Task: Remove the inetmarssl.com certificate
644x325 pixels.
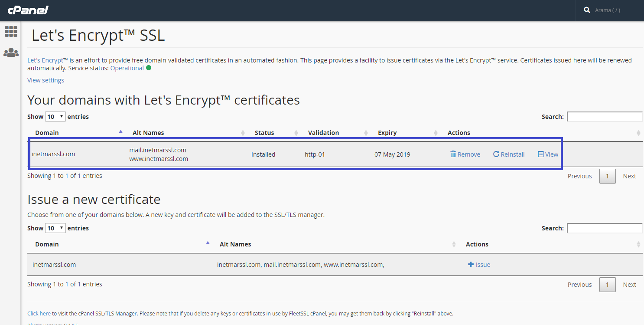Action: 465,154
